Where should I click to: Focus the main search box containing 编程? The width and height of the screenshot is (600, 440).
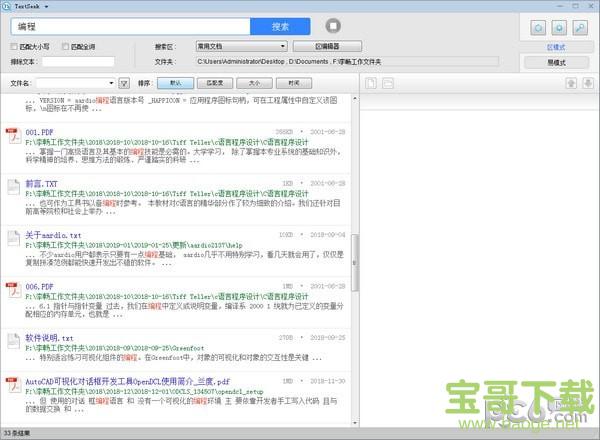click(x=130, y=26)
